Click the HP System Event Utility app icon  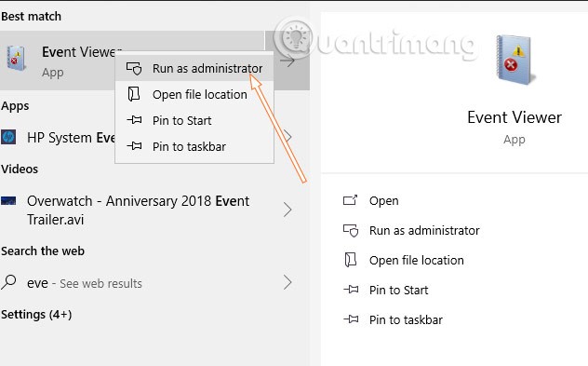tap(8, 137)
